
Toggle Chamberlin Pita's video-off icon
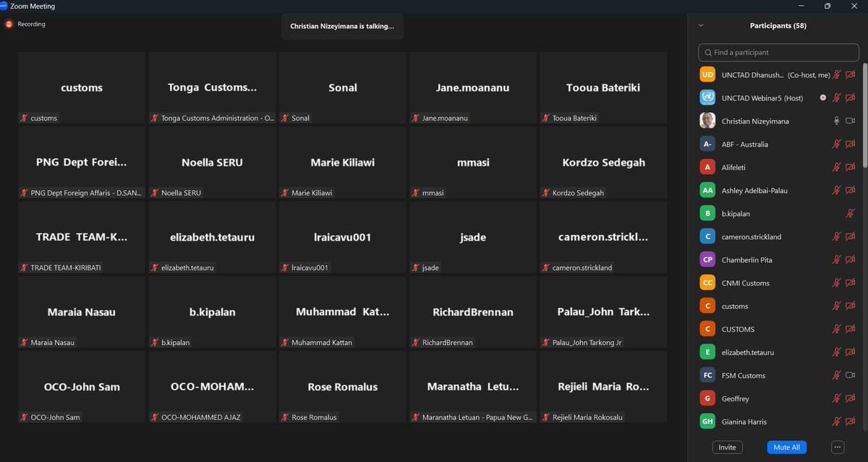click(851, 260)
